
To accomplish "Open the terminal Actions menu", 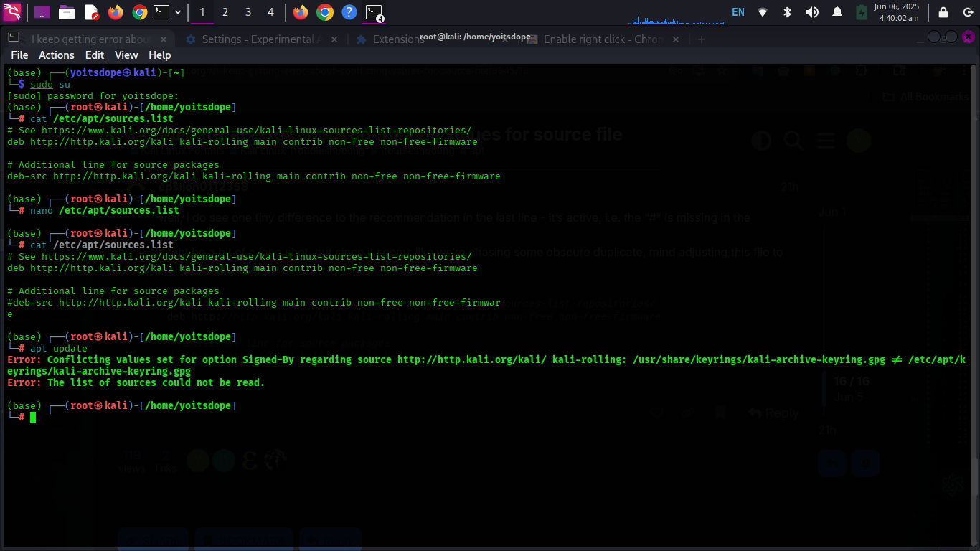I will (57, 55).
